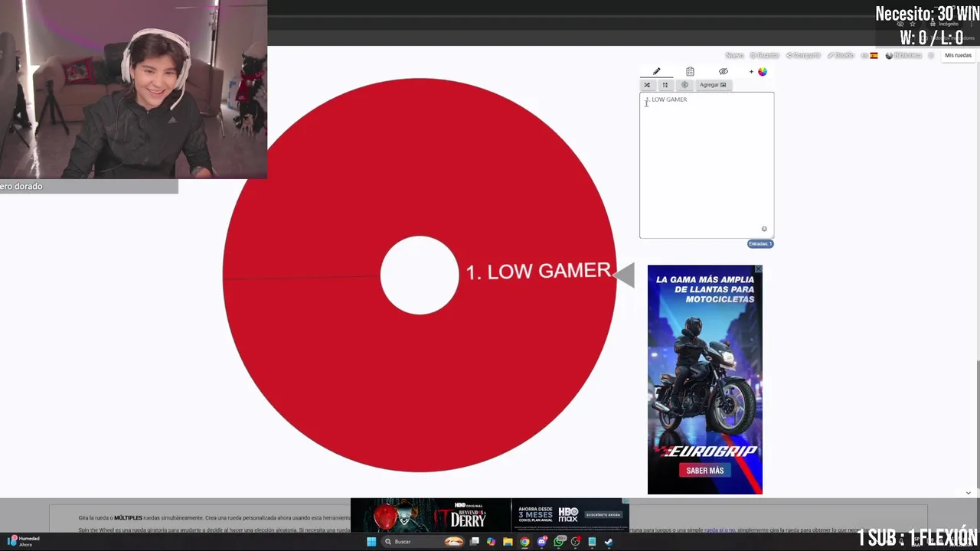The image size is (980, 551).
Task: Toggle the crossed-eye hide entries tab
Action: (723, 71)
